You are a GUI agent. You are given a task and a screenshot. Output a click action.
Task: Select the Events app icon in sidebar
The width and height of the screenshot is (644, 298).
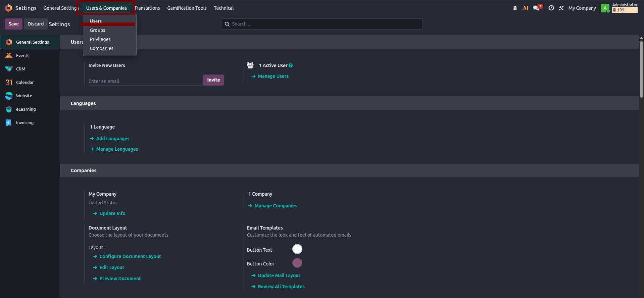(x=9, y=55)
